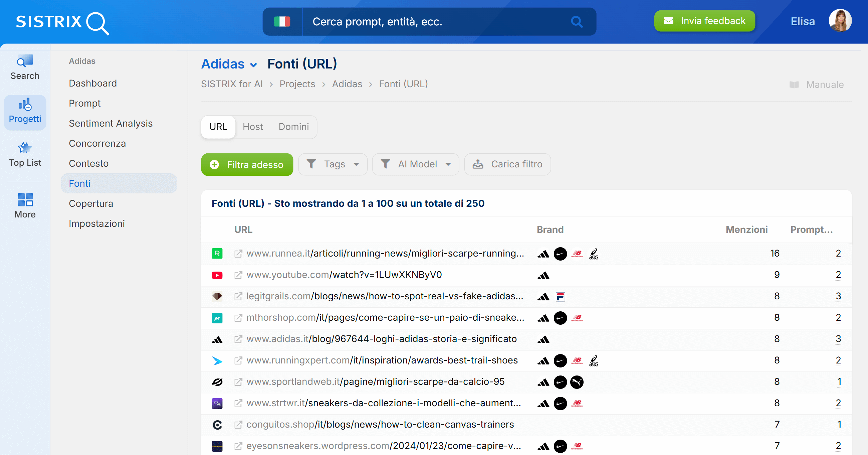Image resolution: width=868 pixels, height=455 pixels.
Task: Click the SISTRIX logo
Action: click(x=62, y=22)
